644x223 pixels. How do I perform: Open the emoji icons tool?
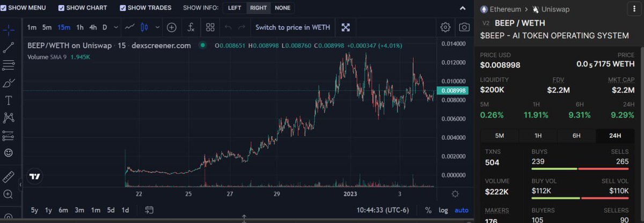click(x=9, y=153)
